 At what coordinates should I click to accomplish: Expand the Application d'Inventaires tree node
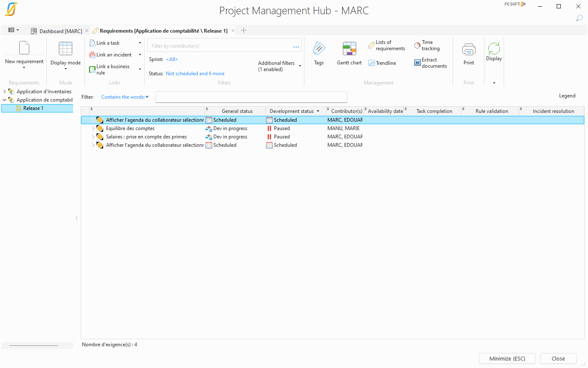click(5, 92)
